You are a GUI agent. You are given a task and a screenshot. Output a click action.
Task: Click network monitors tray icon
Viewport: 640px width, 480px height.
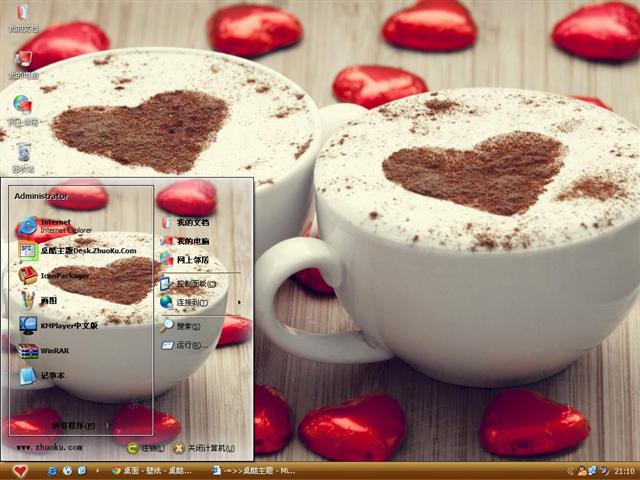click(592, 471)
